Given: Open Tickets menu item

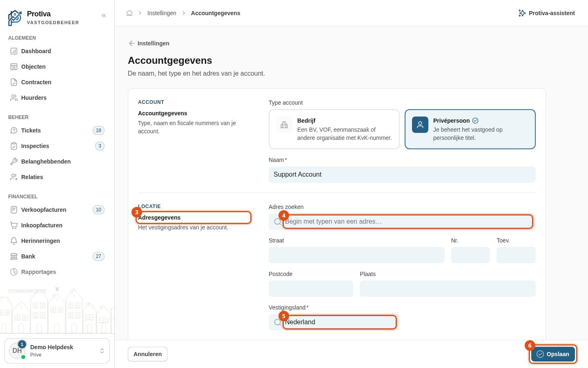Looking at the screenshot, I should (57, 130).
